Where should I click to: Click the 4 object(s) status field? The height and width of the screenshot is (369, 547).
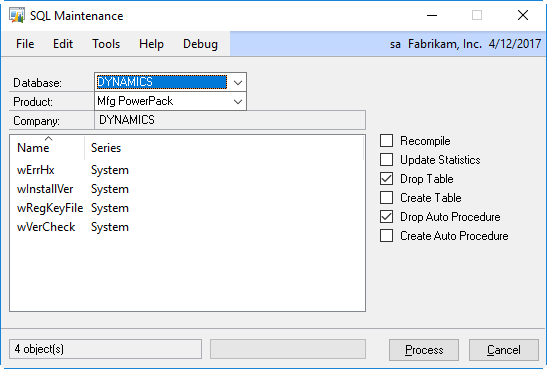[105, 349]
